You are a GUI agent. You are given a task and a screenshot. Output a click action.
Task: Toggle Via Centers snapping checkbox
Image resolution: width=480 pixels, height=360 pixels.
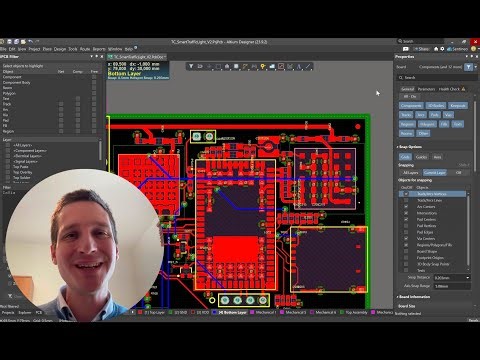click(x=406, y=238)
